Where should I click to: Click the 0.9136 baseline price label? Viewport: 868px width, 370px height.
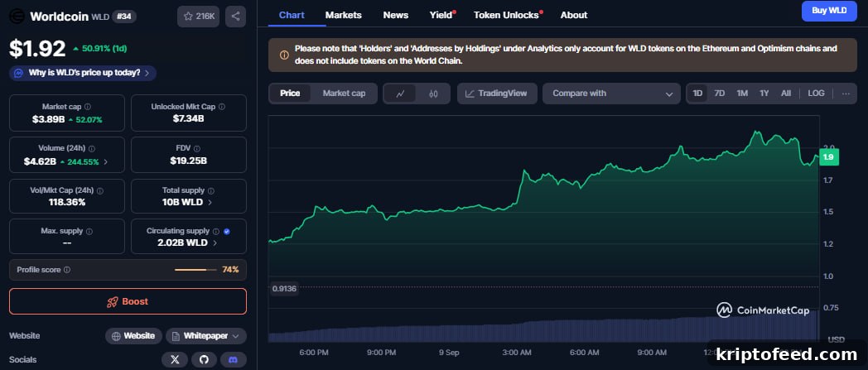tap(285, 288)
